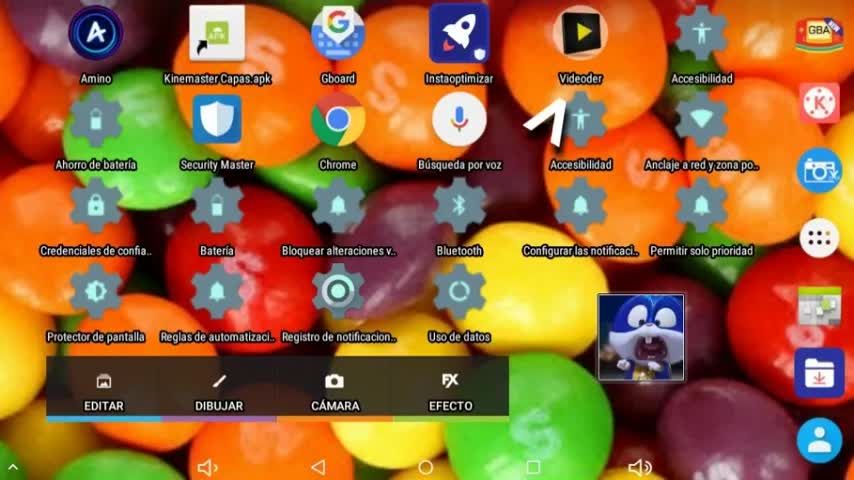The height and width of the screenshot is (480, 854).
Task: Open the app drawer dots button
Action: [x=819, y=238]
